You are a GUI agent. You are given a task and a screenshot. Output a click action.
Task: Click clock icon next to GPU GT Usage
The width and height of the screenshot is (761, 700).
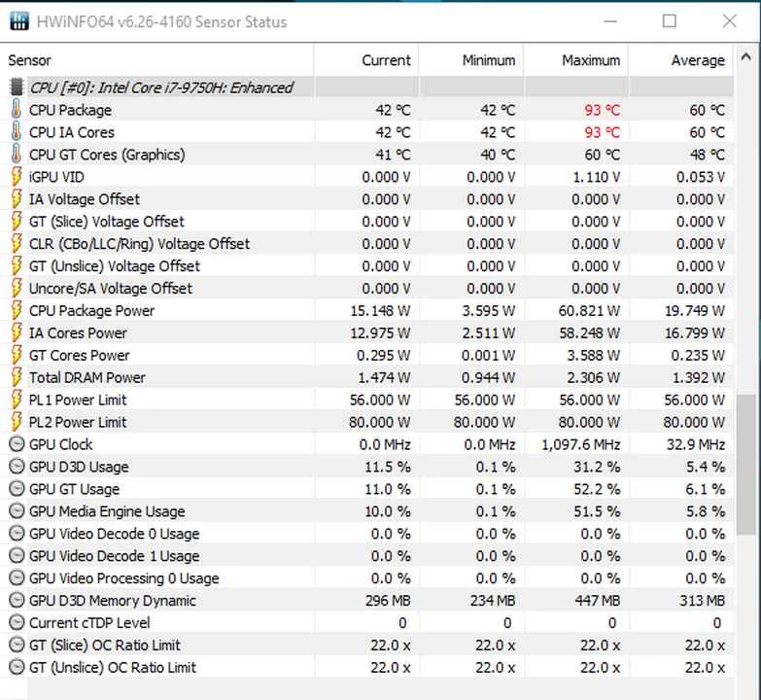pos(17,489)
